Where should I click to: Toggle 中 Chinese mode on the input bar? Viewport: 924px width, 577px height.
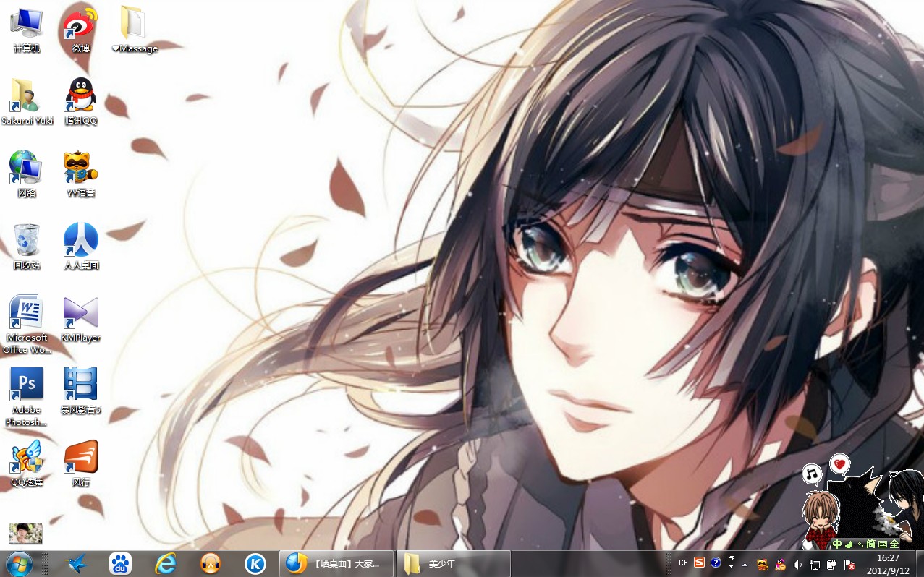click(838, 544)
